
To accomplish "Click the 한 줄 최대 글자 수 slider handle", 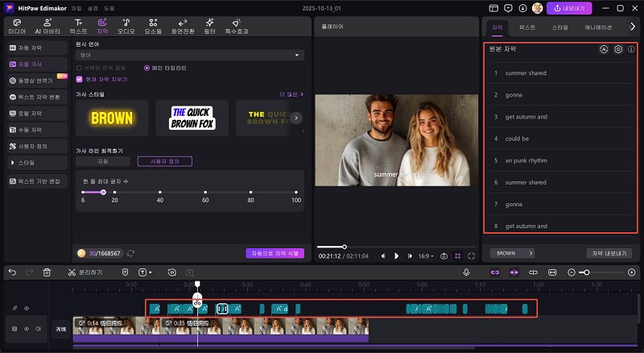I will coord(103,192).
